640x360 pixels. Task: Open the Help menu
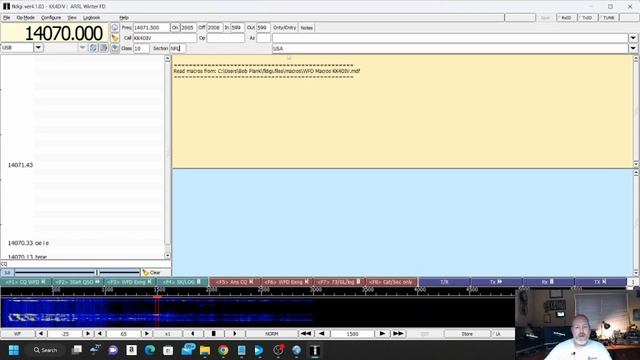point(124,18)
